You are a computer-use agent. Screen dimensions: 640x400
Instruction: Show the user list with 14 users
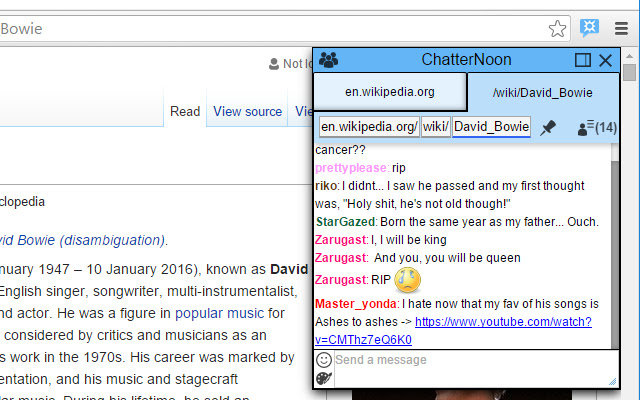[597, 128]
